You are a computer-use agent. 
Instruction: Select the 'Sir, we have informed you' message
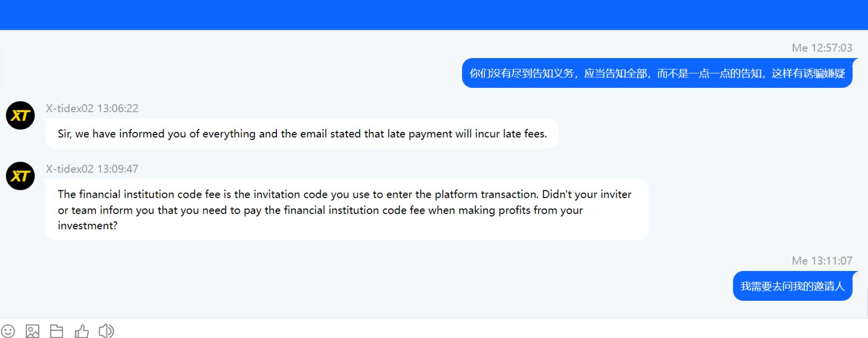click(302, 134)
